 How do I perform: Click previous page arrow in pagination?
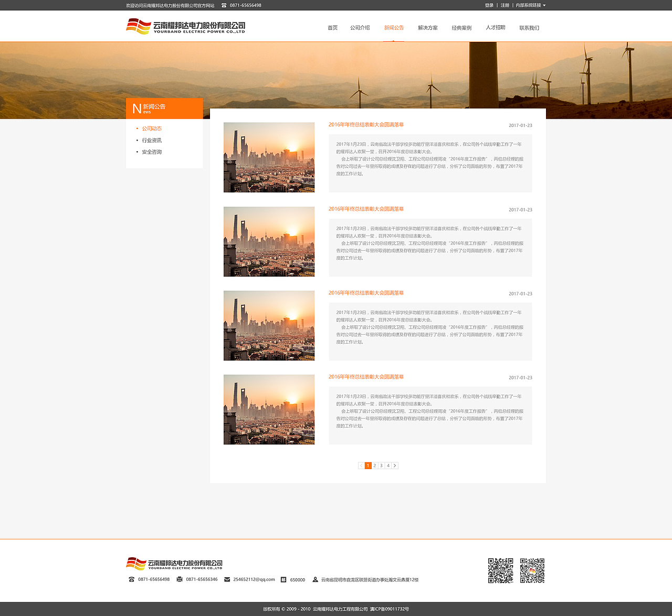click(361, 465)
